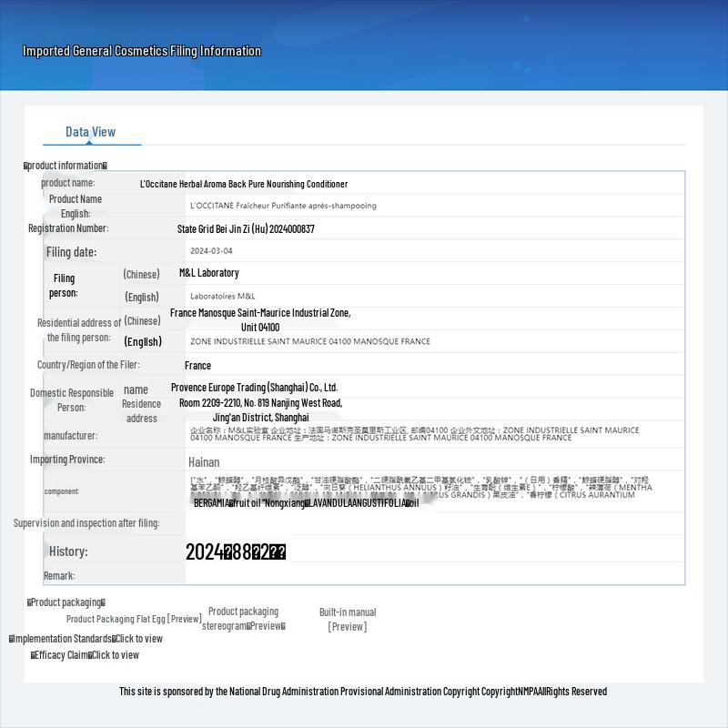Click the Imported General Cosmetics Filing Information title

142,51
